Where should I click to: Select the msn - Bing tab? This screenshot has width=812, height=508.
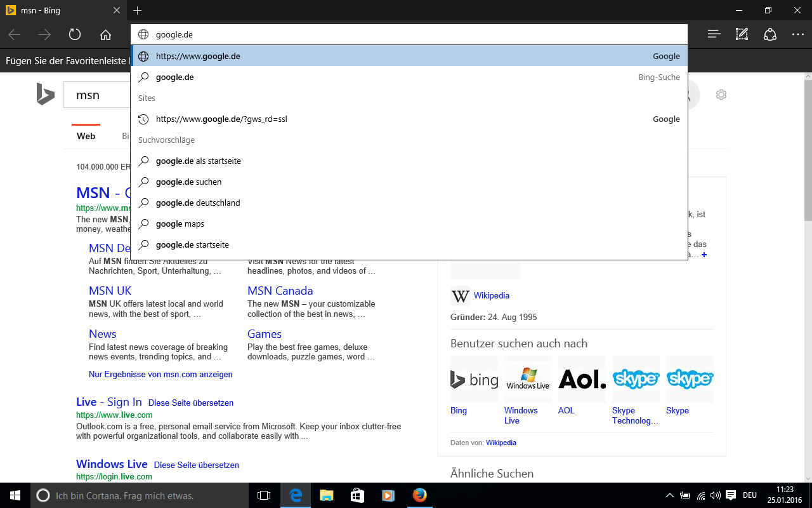tap(63, 10)
